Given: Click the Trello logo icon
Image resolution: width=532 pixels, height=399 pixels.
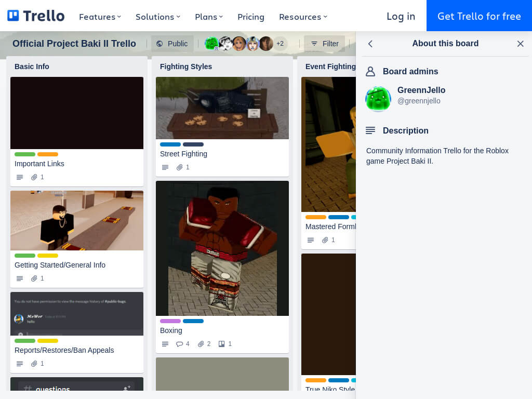Looking at the screenshot, I should point(13,16).
